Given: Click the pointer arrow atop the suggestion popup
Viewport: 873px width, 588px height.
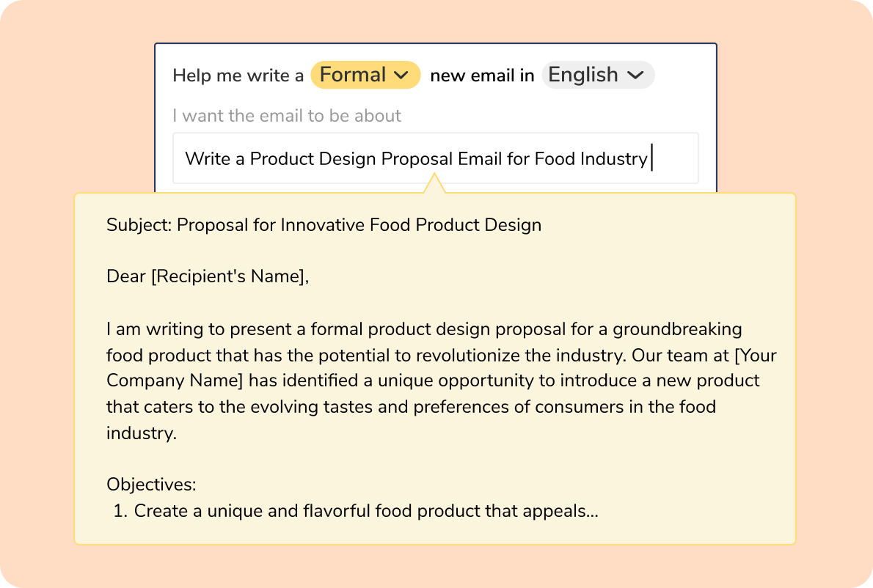Looking at the screenshot, I should pos(434,184).
